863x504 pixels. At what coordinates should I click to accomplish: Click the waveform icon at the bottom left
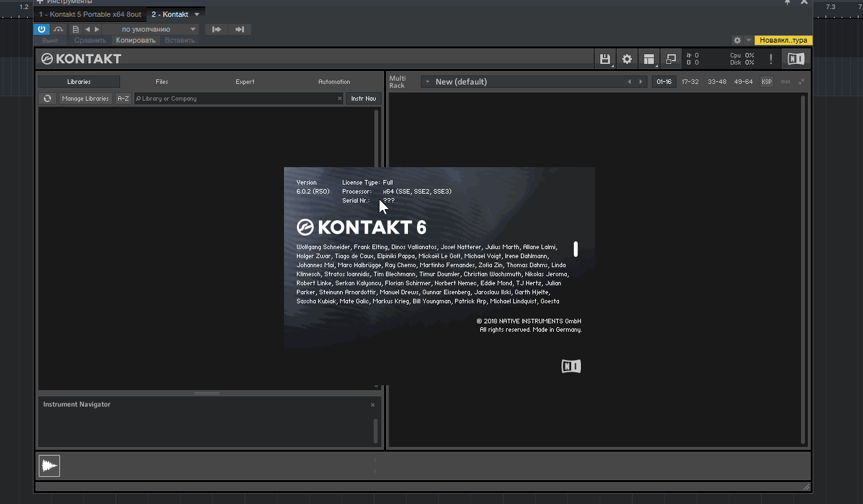(49, 466)
